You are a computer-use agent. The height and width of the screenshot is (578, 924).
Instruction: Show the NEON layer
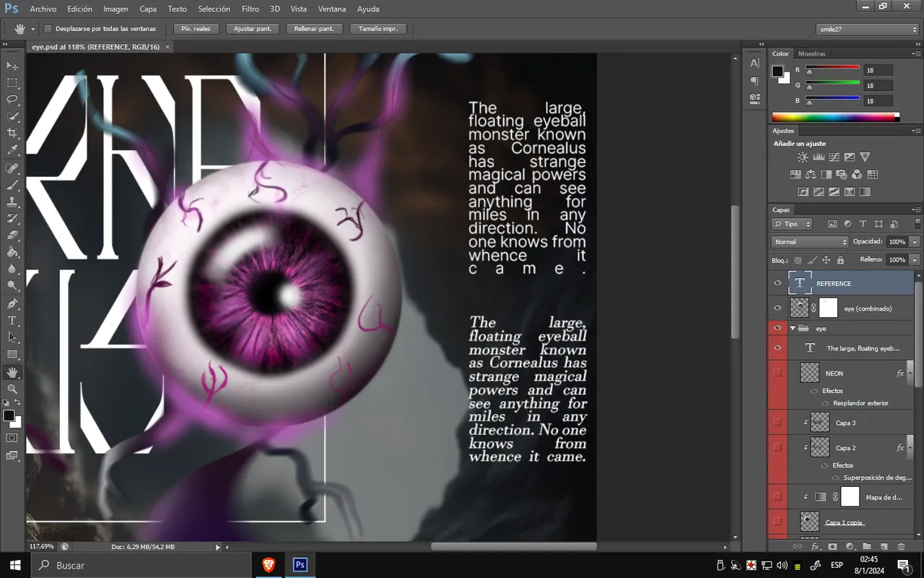pyautogui.click(x=777, y=373)
